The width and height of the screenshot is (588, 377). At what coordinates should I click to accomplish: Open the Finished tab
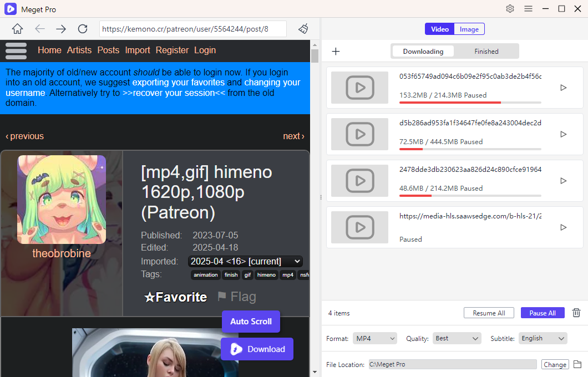click(x=486, y=52)
